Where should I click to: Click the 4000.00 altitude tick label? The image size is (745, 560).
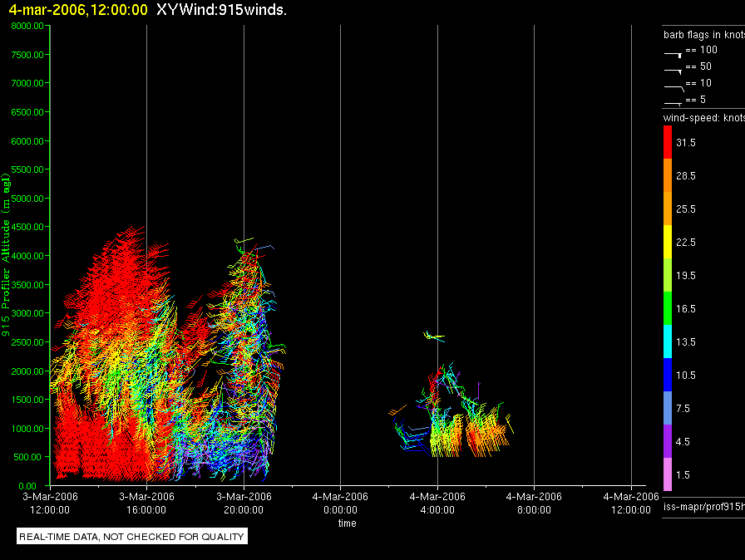point(27,256)
